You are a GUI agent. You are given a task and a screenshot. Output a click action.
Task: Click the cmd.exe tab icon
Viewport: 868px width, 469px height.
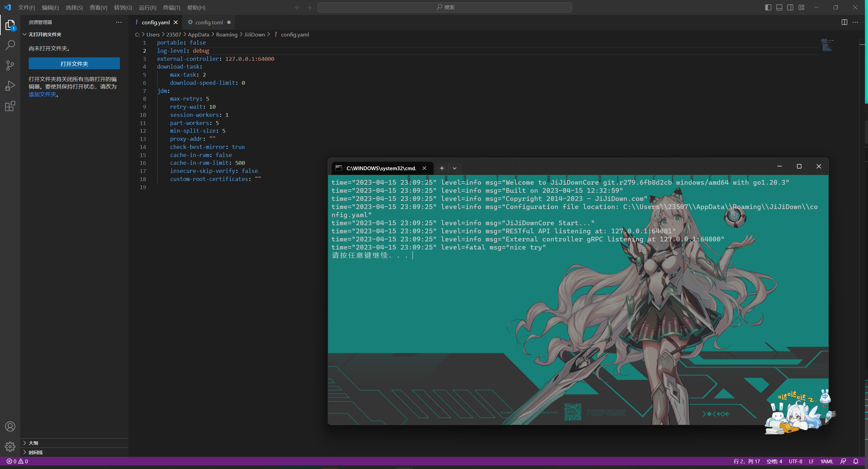tap(339, 168)
